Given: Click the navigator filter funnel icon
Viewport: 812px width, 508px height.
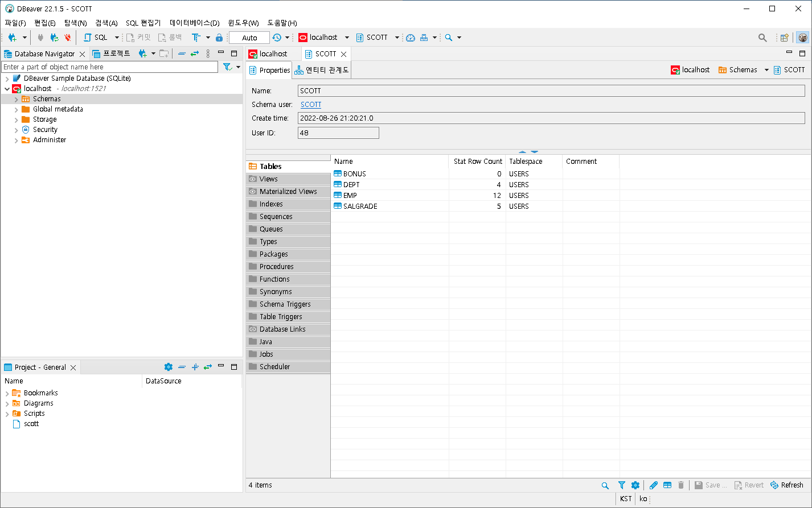Looking at the screenshot, I should pos(227,67).
